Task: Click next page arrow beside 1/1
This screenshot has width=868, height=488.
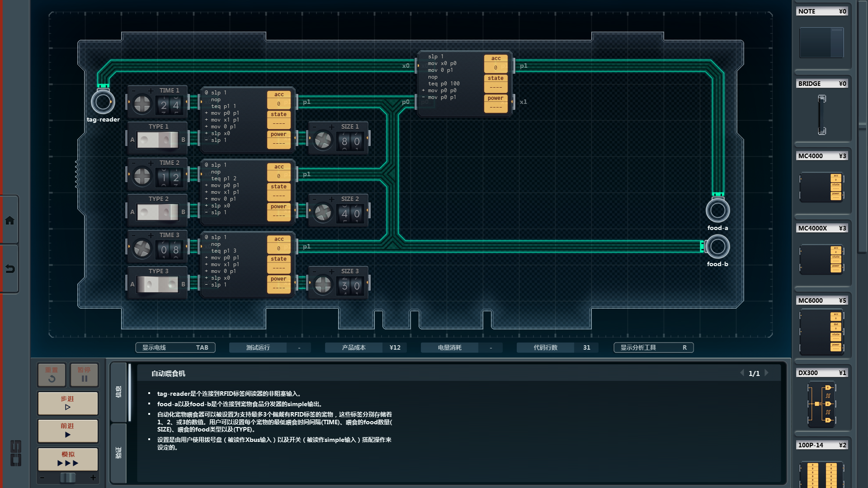Action: point(767,373)
